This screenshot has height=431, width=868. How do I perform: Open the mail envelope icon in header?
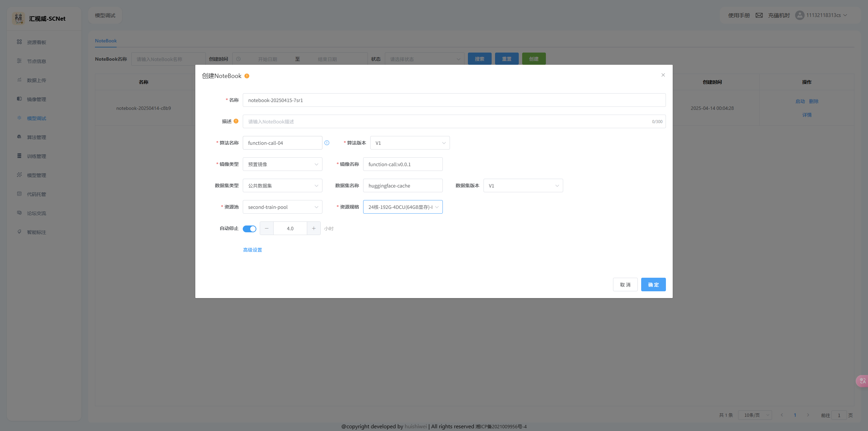pyautogui.click(x=759, y=15)
